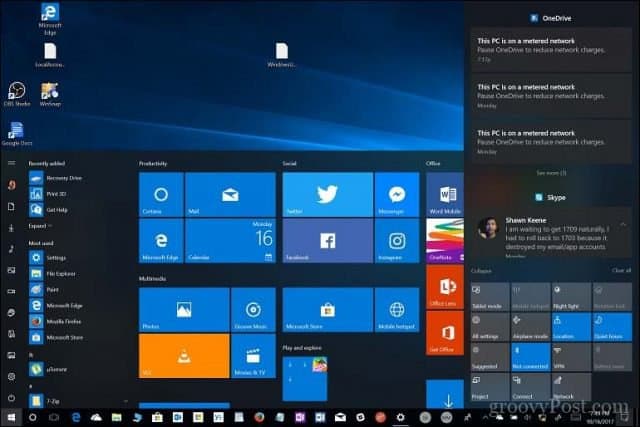
Task: Turn off Quiet hours quick action
Action: click(x=612, y=327)
